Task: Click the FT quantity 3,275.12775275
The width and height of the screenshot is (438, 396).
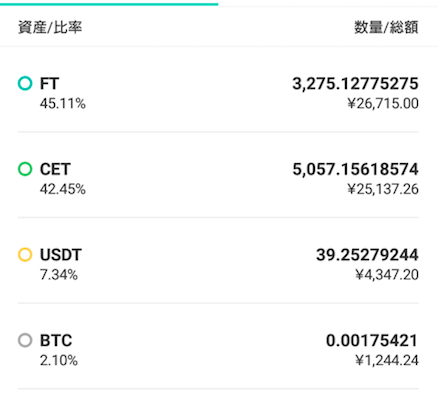Action: (x=355, y=83)
